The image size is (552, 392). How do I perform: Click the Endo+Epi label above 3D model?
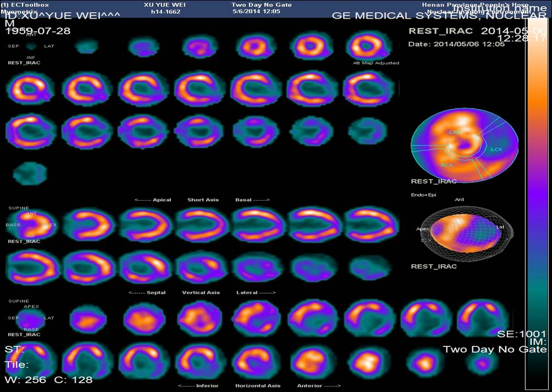[422, 195]
